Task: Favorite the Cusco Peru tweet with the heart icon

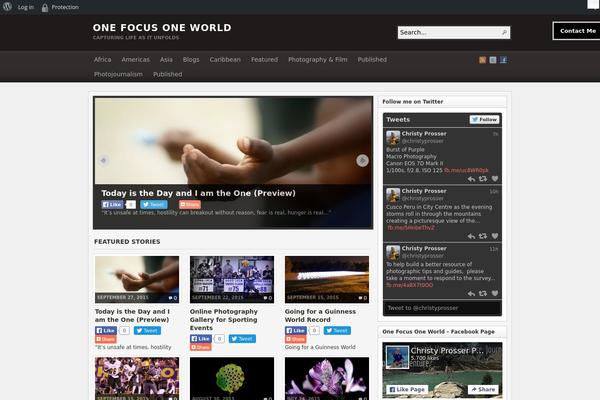Action: pyautogui.click(x=495, y=236)
